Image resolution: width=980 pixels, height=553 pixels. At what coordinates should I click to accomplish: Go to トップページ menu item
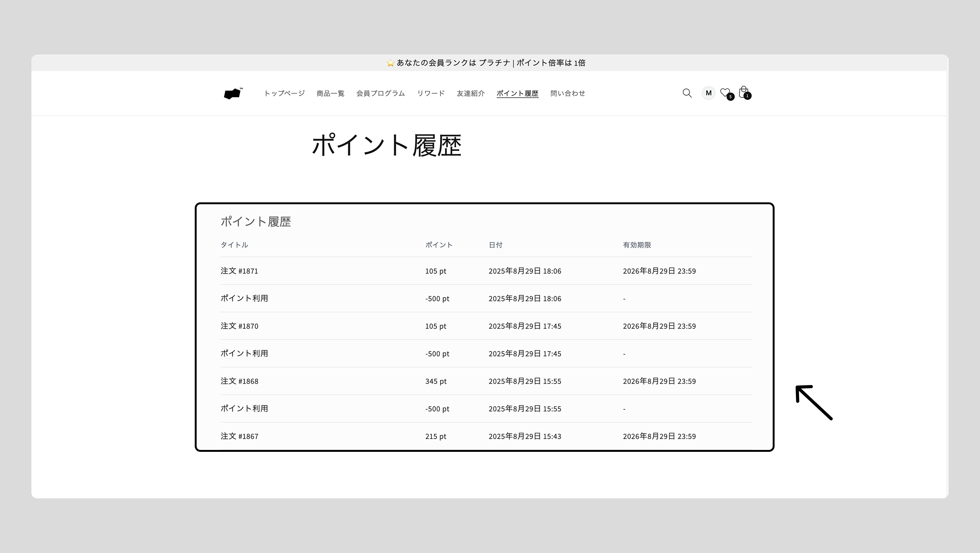point(284,94)
